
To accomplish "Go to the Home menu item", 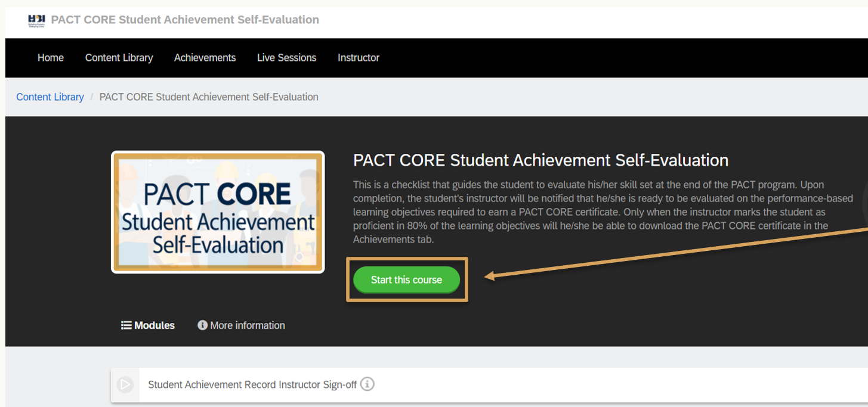I will pos(51,58).
